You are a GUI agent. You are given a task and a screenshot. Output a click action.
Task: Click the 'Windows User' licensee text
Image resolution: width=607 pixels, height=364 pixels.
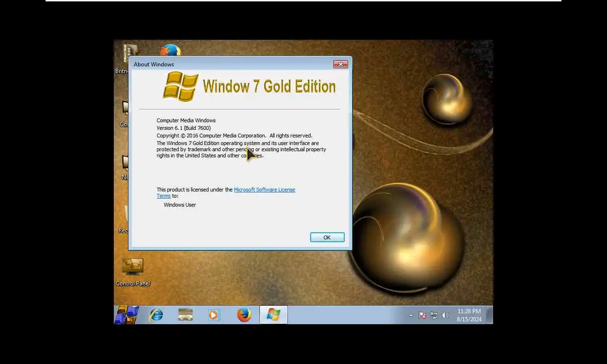point(180,205)
